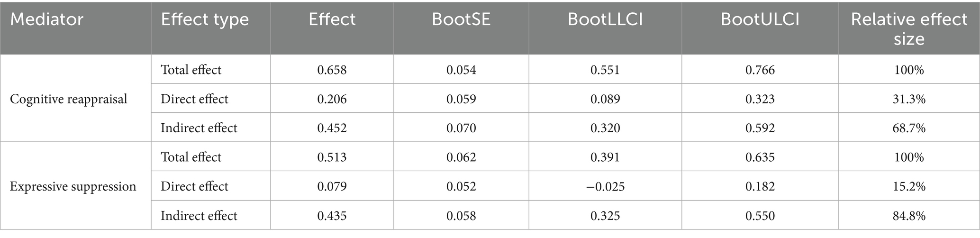Select the BootSE column header

pos(461,19)
